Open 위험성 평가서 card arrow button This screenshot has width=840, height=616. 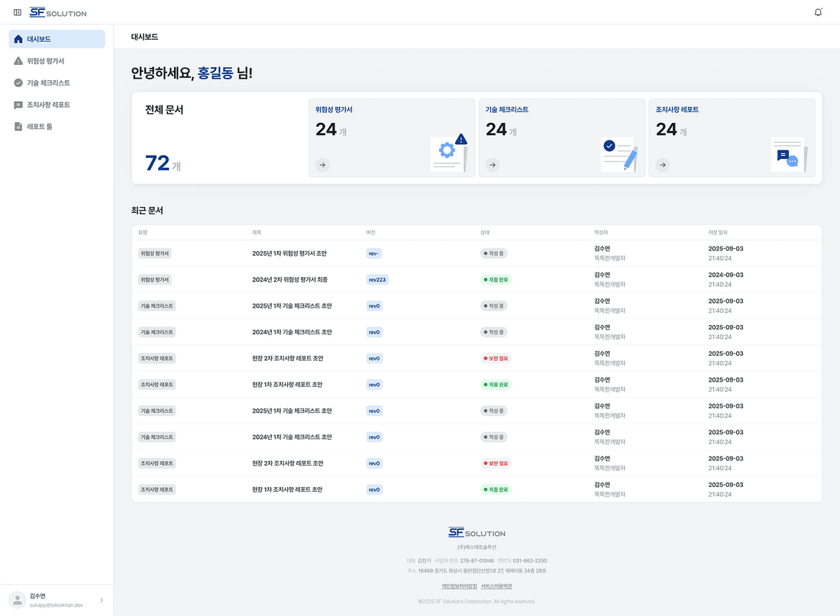point(322,165)
